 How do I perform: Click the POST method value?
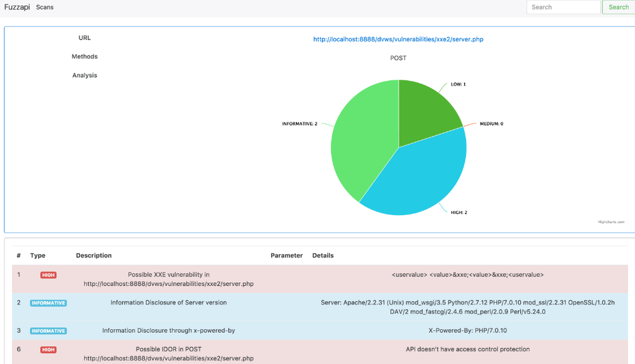(x=398, y=58)
